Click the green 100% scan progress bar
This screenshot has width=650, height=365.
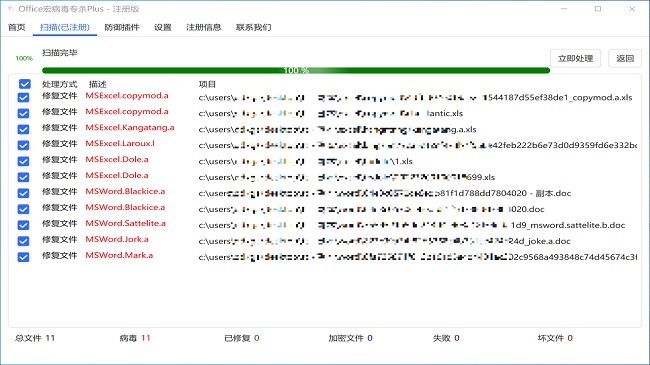click(x=296, y=71)
